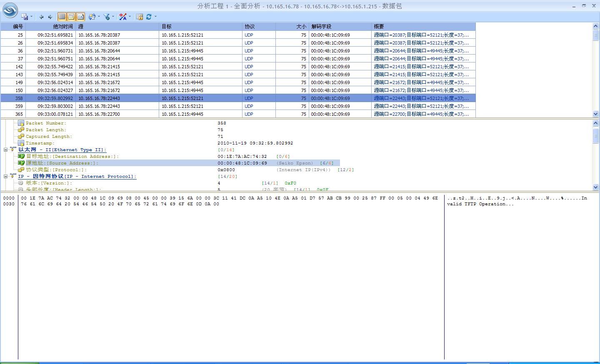Screen dimensions: 600x364
Task: Collapse the Ethernet Type II tree node
Action: click(6, 150)
